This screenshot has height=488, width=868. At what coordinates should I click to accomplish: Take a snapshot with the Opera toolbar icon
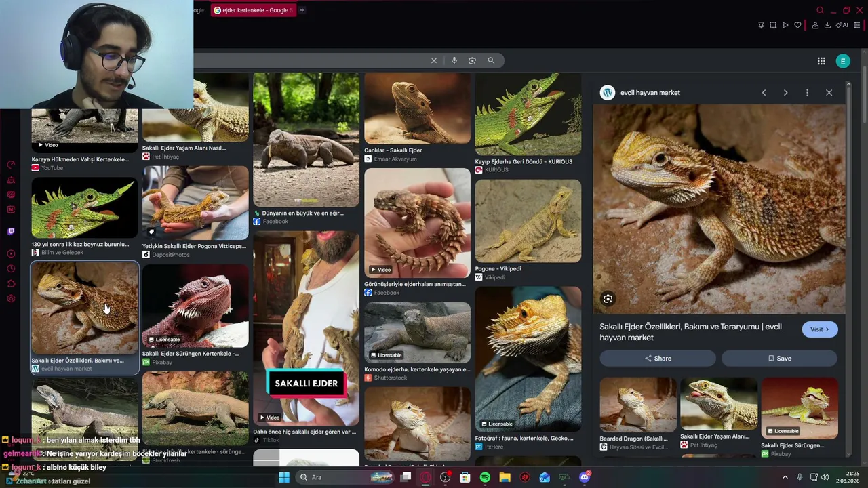tap(773, 25)
